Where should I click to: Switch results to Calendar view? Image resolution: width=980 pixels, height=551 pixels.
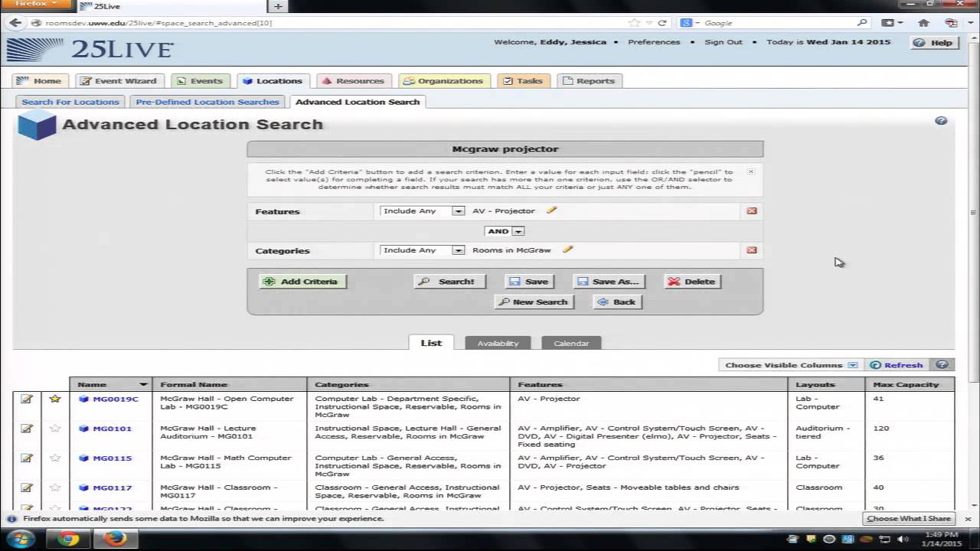coord(571,343)
